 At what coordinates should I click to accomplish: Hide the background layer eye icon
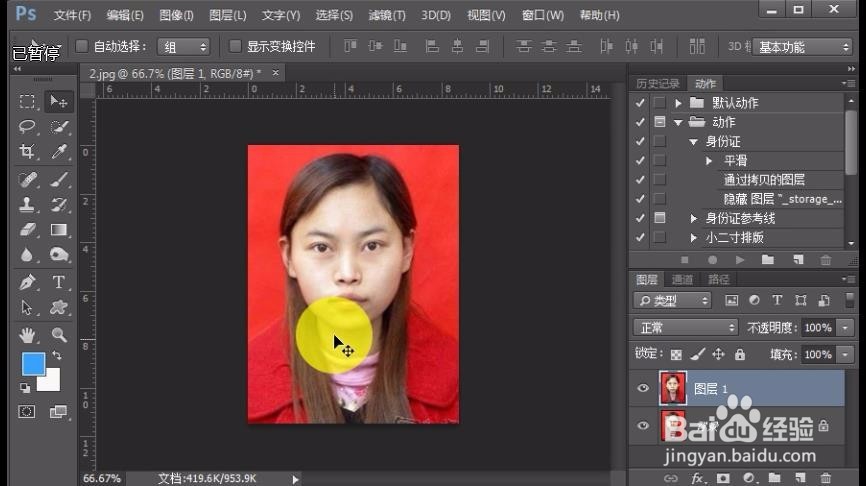click(643, 425)
